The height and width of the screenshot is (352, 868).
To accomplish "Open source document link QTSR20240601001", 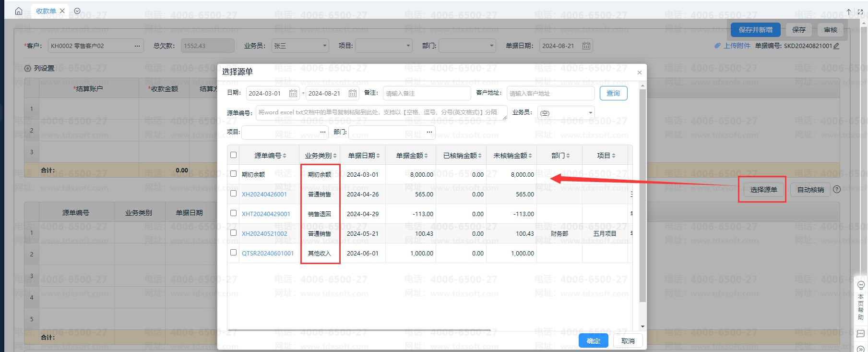I will 267,254.
